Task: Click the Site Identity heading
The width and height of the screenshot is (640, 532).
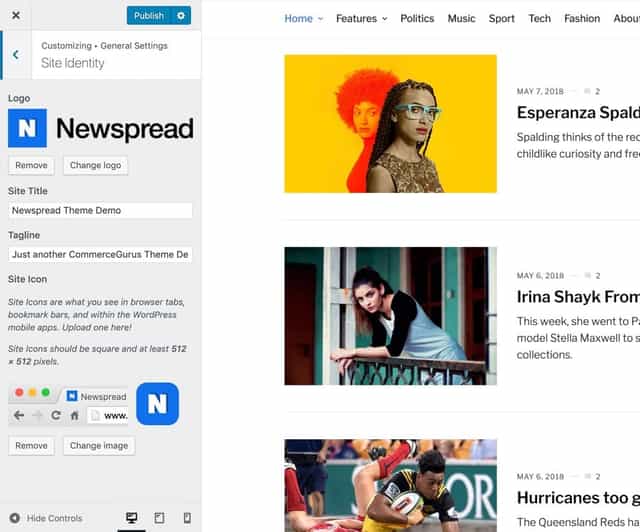Action: pos(73,63)
